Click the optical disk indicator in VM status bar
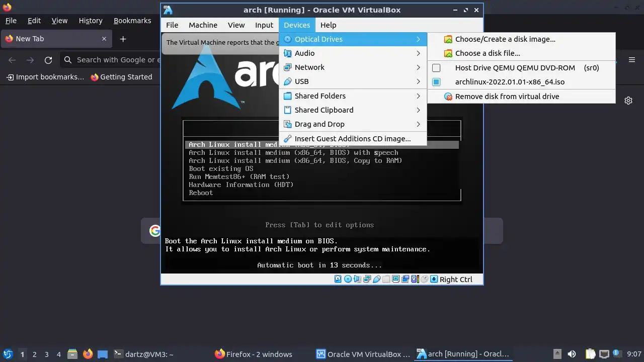The width and height of the screenshot is (644, 362). 348,279
